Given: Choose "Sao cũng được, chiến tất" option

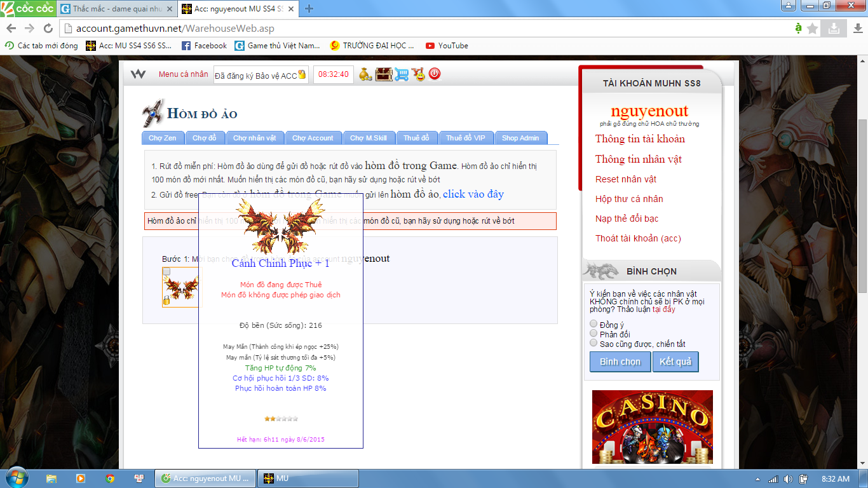Looking at the screenshot, I should pos(594,343).
